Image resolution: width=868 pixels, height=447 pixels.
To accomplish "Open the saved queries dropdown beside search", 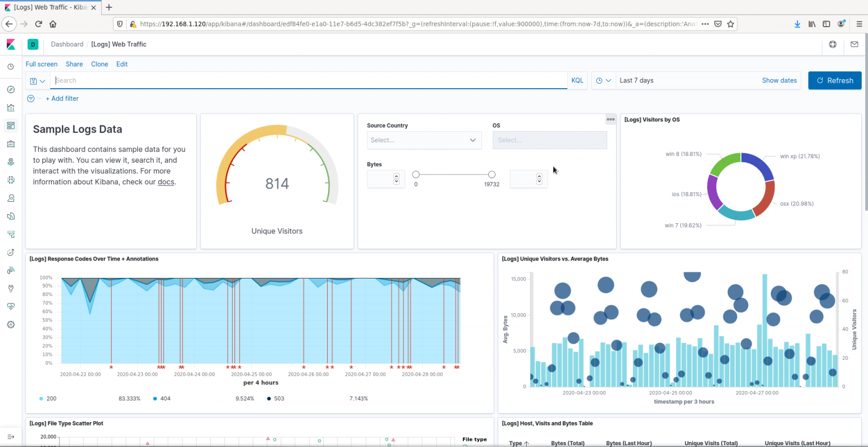I will pos(38,81).
